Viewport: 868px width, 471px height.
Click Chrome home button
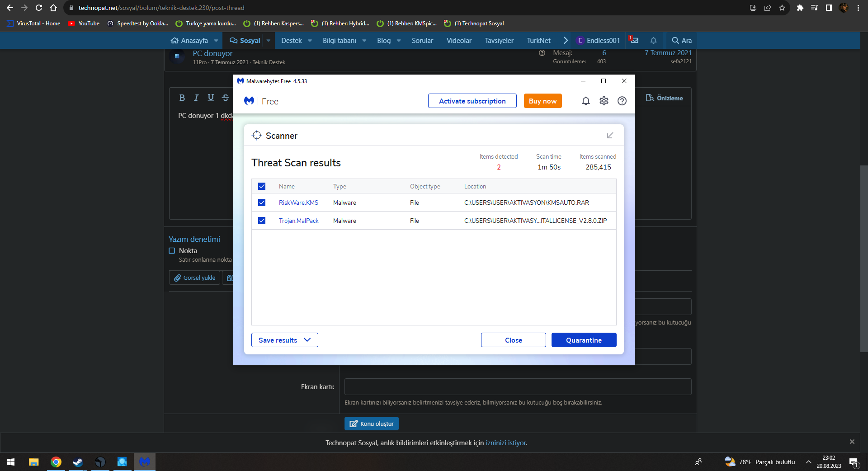pyautogui.click(x=53, y=8)
